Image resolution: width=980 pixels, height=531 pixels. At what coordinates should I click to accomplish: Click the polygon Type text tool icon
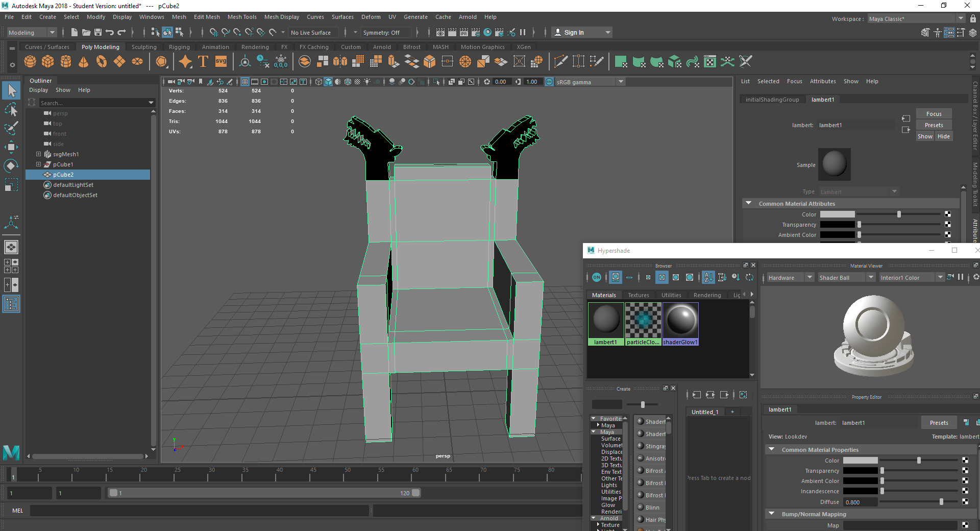(x=203, y=62)
